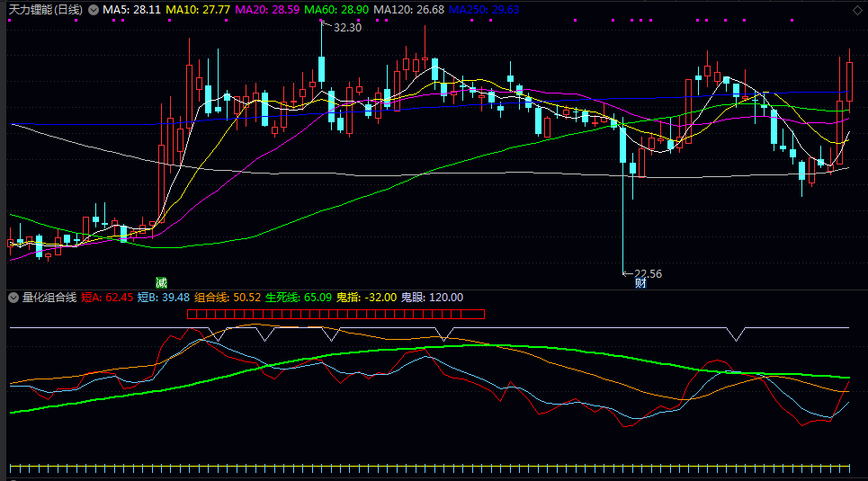Screen dimensions: 868x481
Task: Click the 22.56 low price annotation
Action: click(x=648, y=273)
